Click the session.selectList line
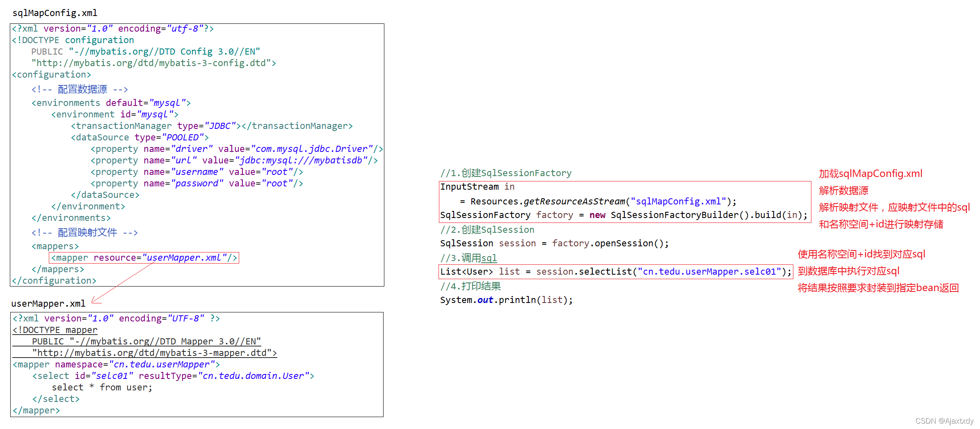The width and height of the screenshot is (980, 429). [x=616, y=272]
